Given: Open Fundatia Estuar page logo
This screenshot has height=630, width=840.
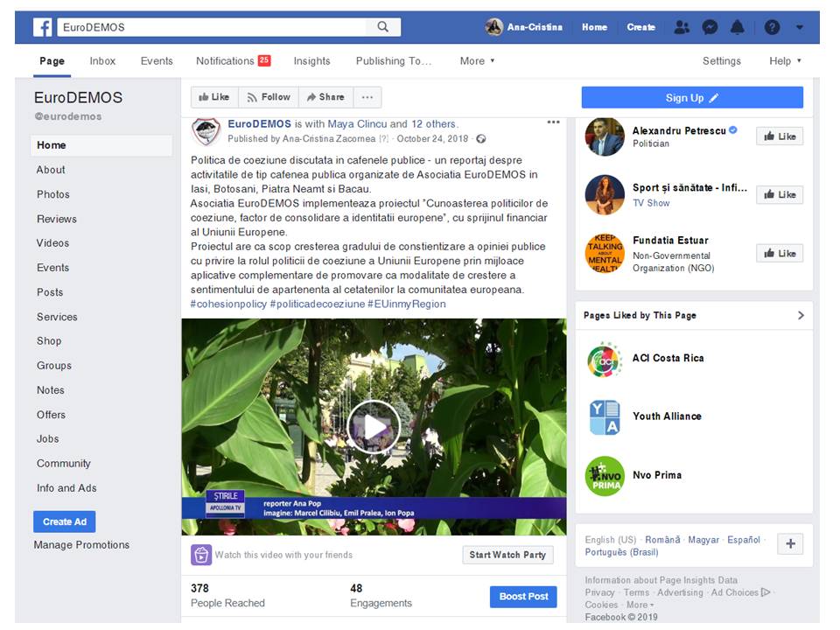Looking at the screenshot, I should [605, 254].
